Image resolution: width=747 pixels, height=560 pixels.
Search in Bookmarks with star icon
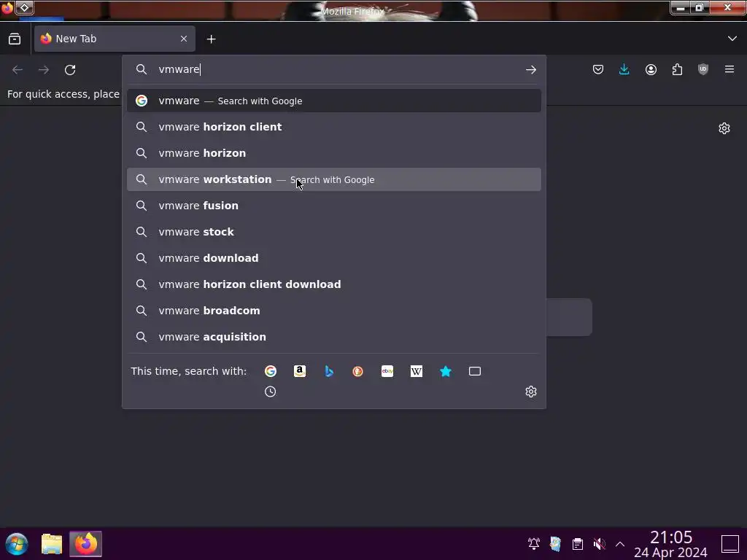pyautogui.click(x=446, y=371)
